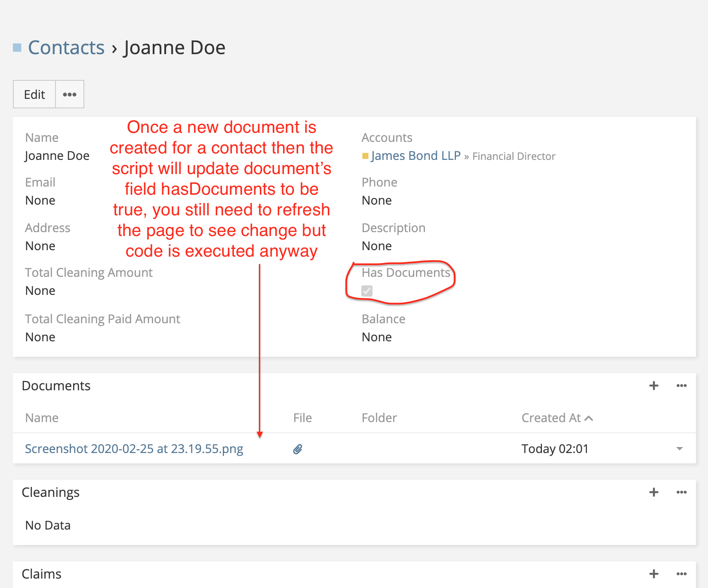Click the blue square Contacts icon
This screenshot has width=708, height=588.
pyautogui.click(x=17, y=48)
